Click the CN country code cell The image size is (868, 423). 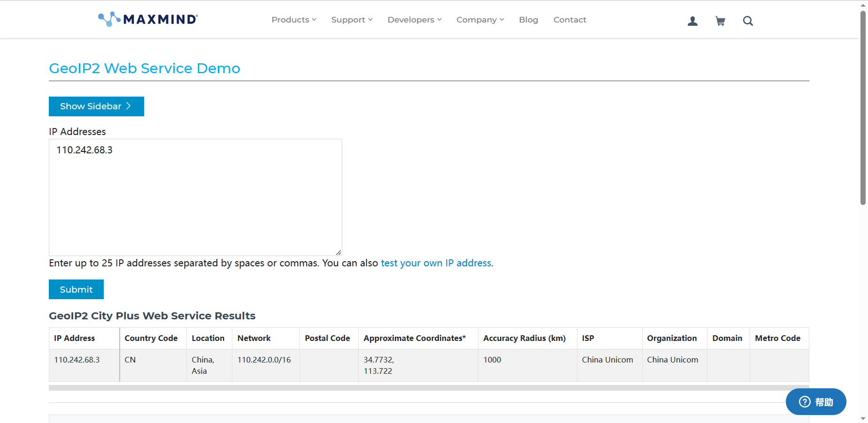(153, 365)
